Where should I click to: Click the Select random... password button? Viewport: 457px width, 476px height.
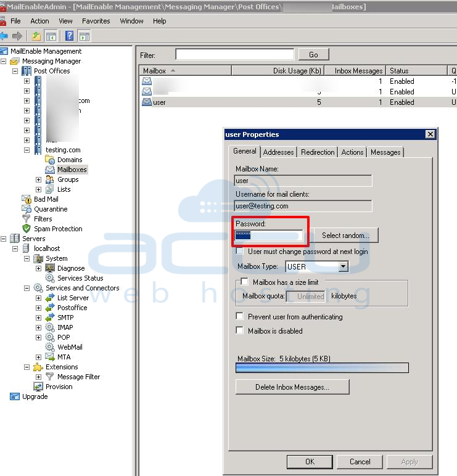346,236
